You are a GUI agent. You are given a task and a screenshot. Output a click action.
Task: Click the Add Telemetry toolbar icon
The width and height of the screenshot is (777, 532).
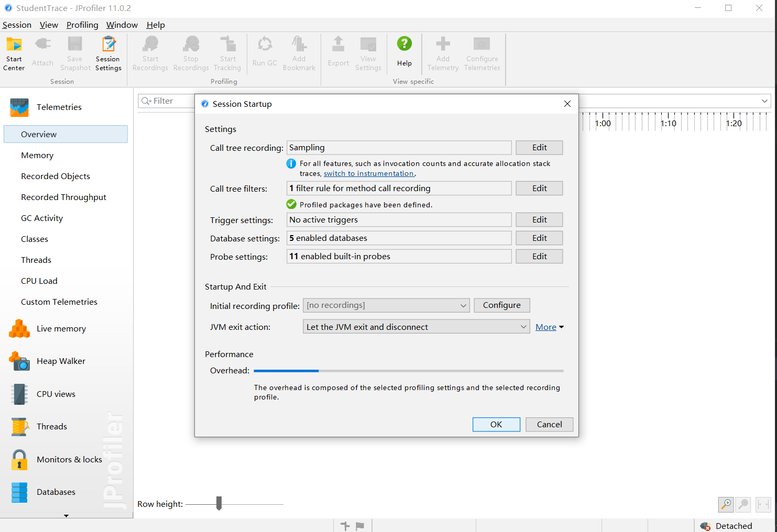coord(443,53)
